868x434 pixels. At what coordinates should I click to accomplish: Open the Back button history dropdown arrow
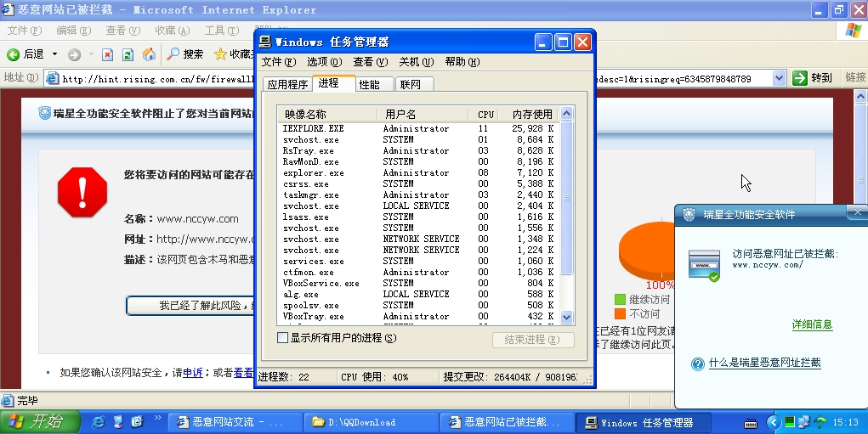[x=54, y=54]
